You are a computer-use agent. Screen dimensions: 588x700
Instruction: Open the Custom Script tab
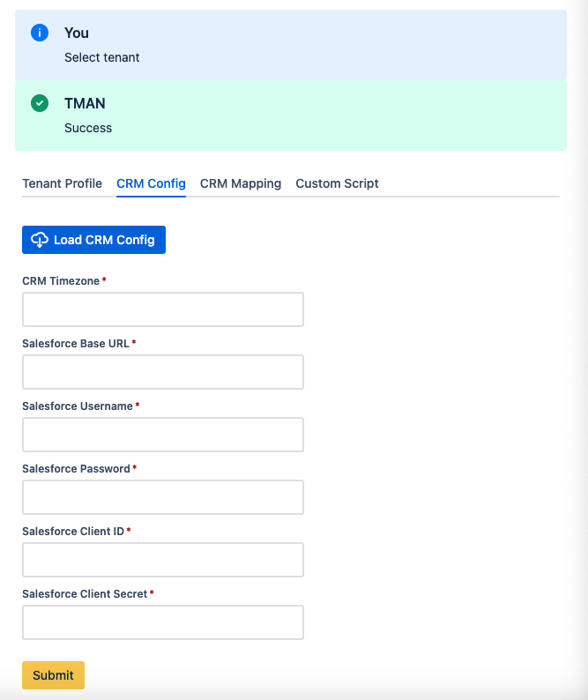[x=337, y=183]
